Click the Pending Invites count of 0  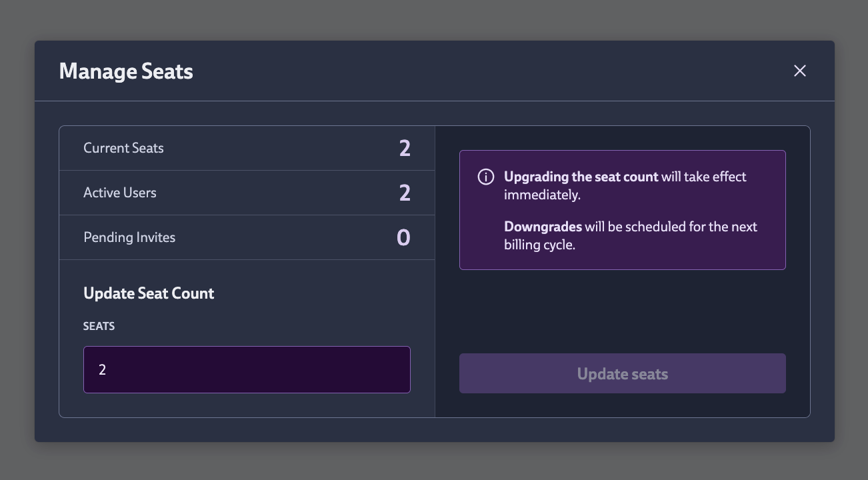coord(405,237)
